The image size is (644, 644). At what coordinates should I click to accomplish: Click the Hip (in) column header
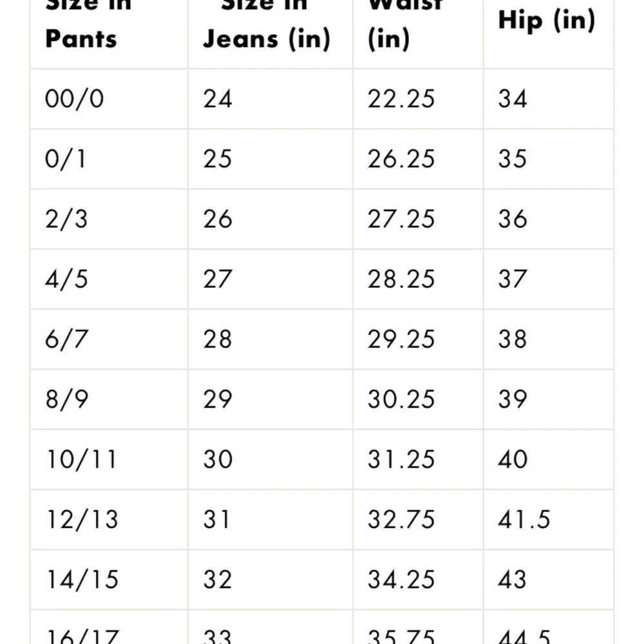pos(546,21)
